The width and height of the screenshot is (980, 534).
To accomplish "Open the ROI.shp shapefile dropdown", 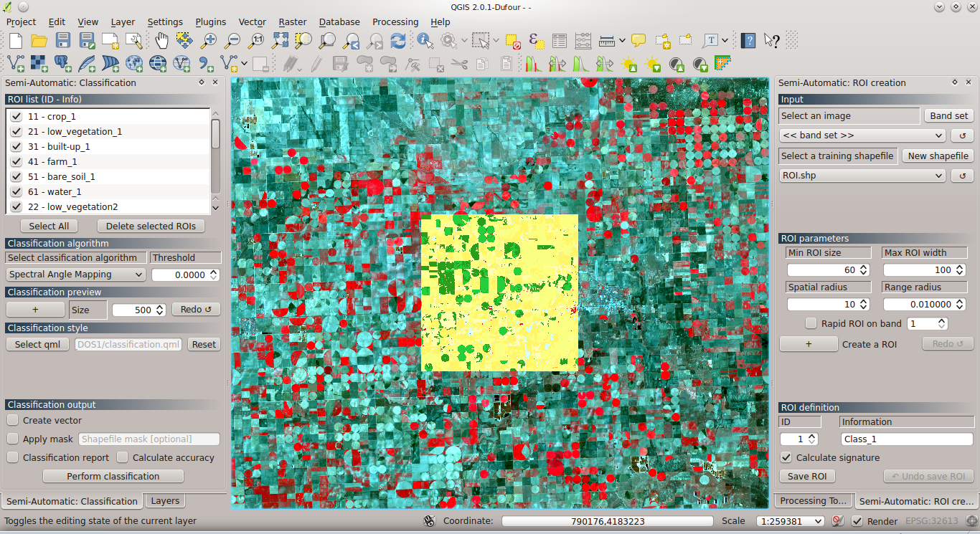I will [861, 175].
